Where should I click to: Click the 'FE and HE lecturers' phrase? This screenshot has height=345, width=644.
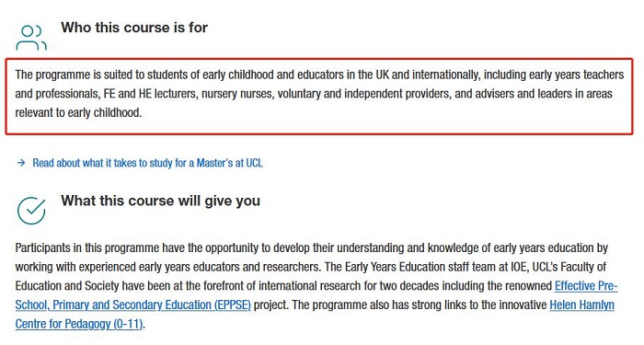(151, 94)
